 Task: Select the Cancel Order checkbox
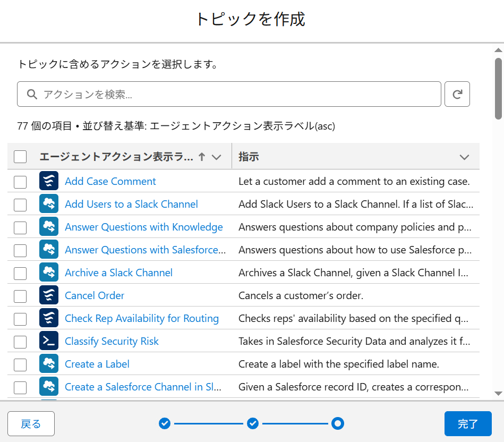point(20,296)
